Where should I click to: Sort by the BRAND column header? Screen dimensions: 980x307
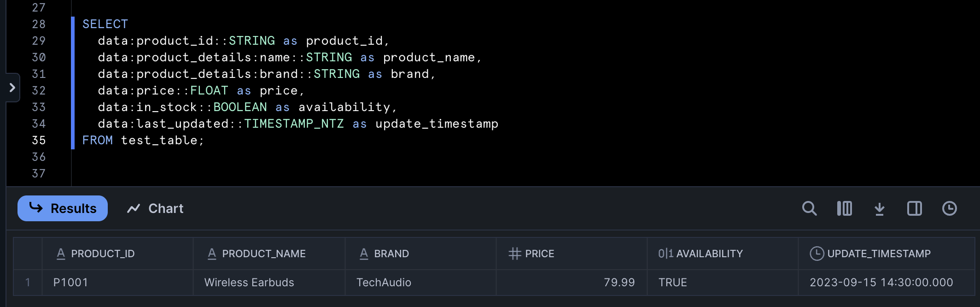coord(391,254)
